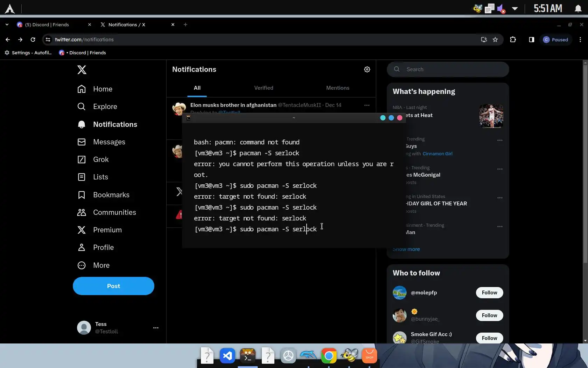
Task: Click the bee icon in system tray
Action: [478, 8]
